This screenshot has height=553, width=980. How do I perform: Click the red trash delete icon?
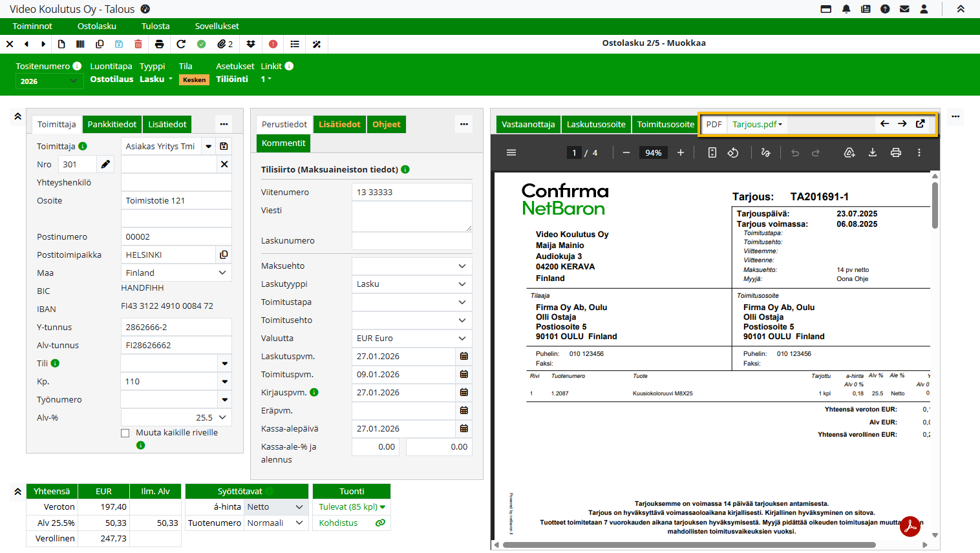pos(138,44)
